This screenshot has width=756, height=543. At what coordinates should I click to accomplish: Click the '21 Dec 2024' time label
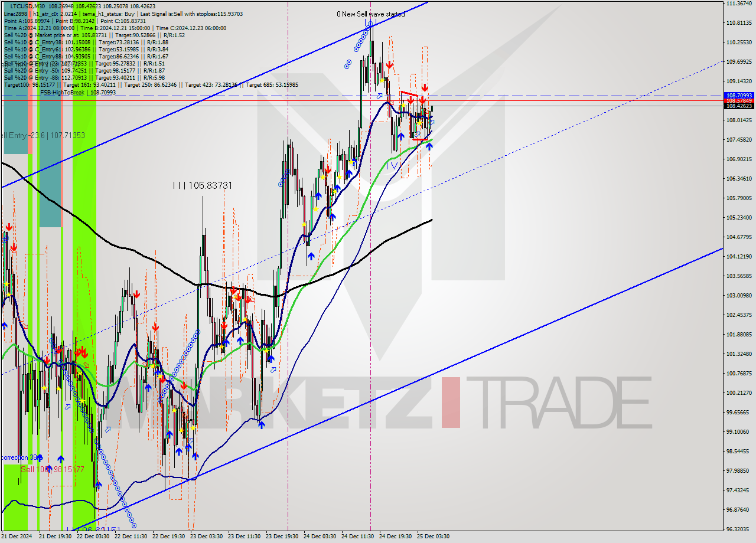17,537
